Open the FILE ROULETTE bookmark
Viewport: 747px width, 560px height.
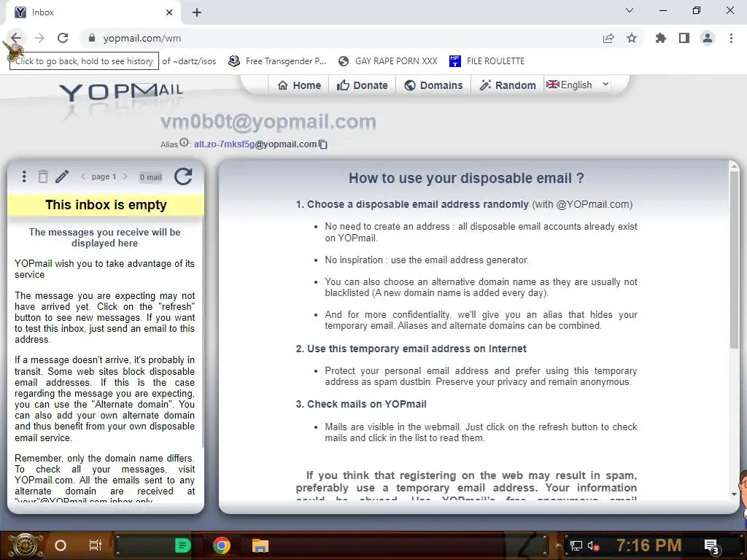tap(487, 61)
